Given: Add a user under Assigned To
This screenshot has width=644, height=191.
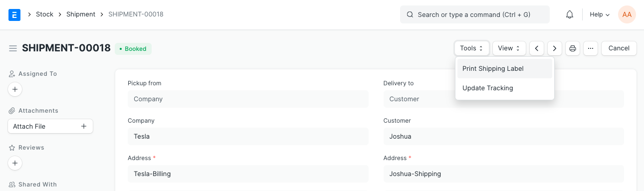Looking at the screenshot, I should [15, 89].
